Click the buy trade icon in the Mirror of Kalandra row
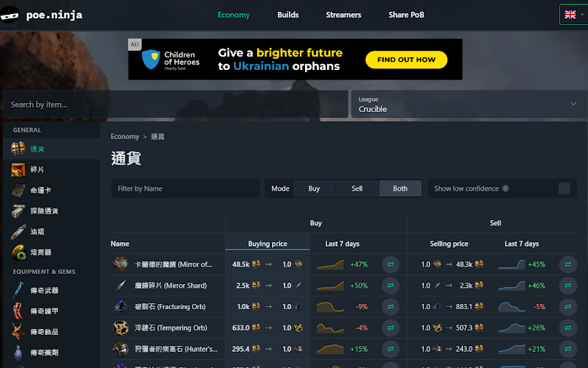This screenshot has width=588, height=368. click(x=390, y=264)
